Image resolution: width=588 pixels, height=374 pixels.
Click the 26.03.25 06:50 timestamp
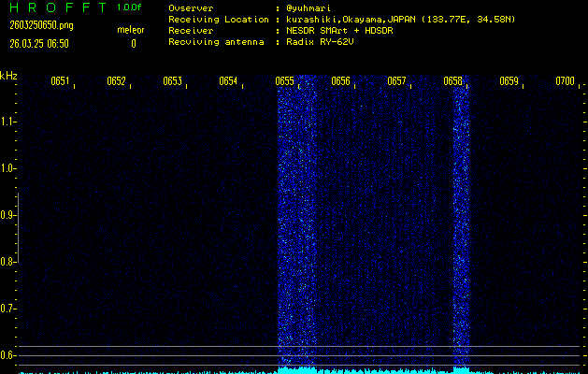click(x=37, y=43)
